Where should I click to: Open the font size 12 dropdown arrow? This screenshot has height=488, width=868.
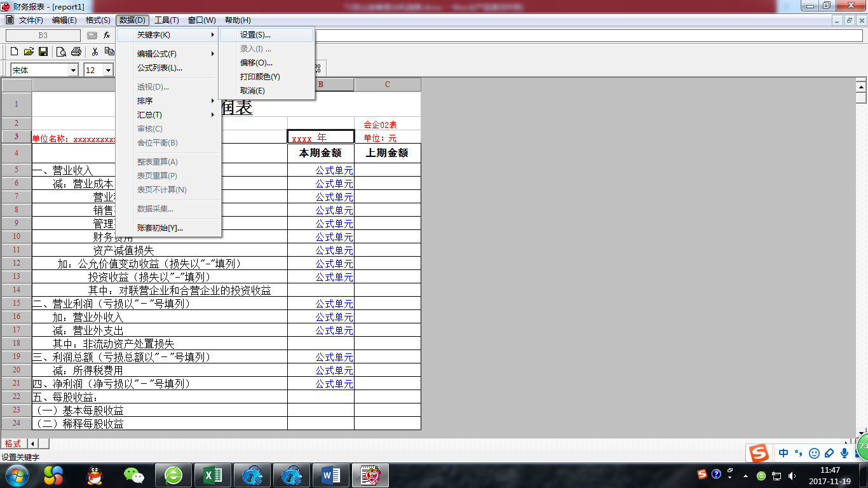[x=109, y=70]
